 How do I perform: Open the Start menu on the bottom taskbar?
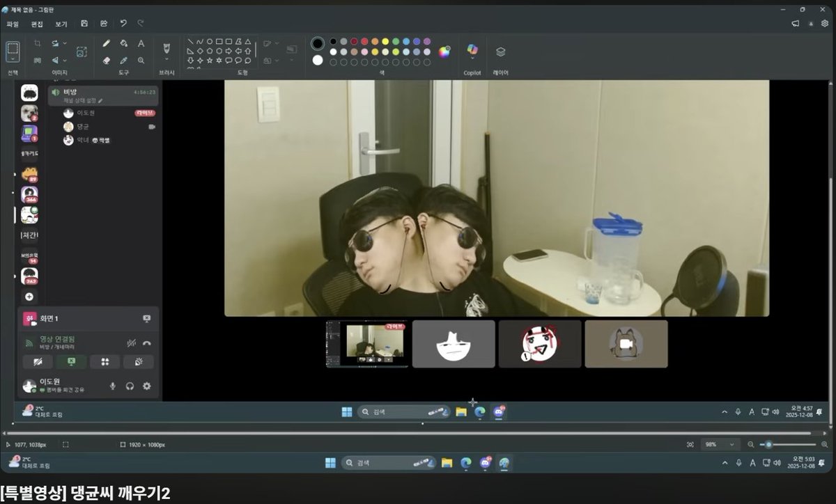(330, 463)
